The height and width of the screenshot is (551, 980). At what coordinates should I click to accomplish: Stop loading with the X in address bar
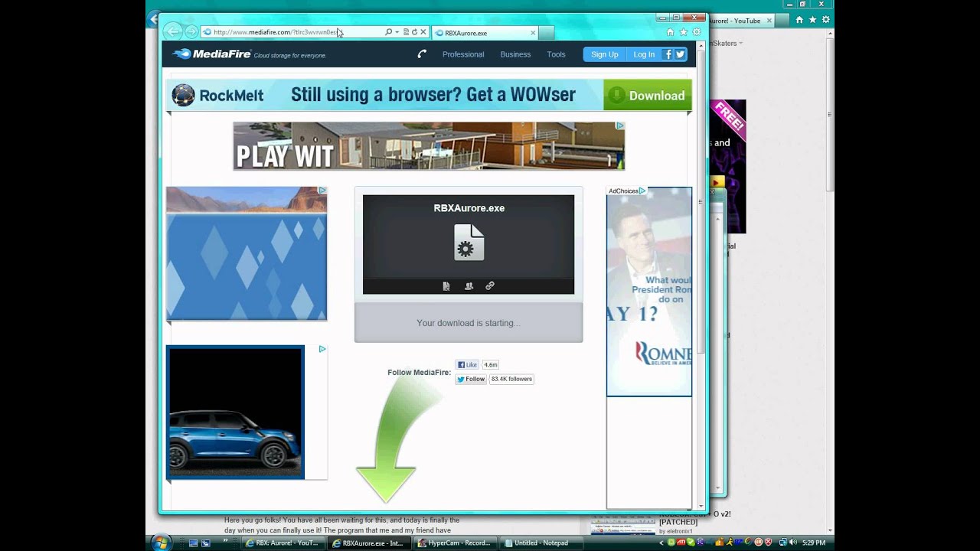click(x=423, y=32)
